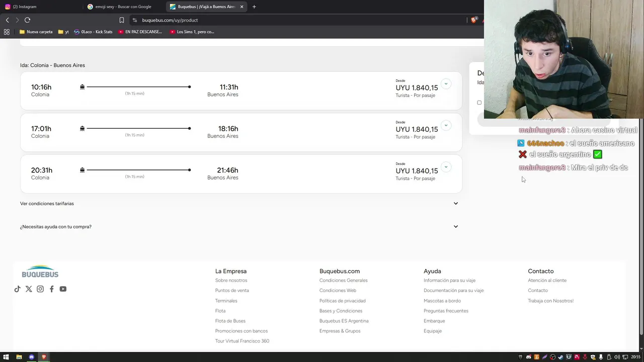Open network status tray icon
644x362 pixels.
pyautogui.click(x=625, y=357)
